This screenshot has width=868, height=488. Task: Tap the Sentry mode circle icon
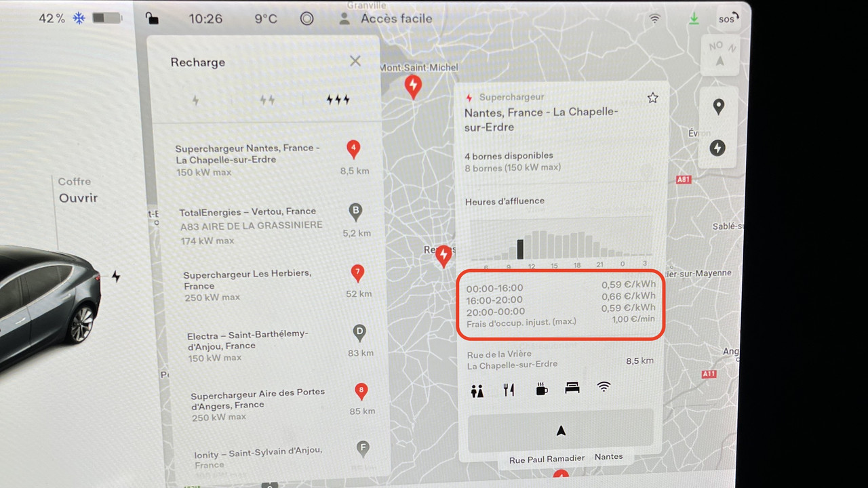307,18
